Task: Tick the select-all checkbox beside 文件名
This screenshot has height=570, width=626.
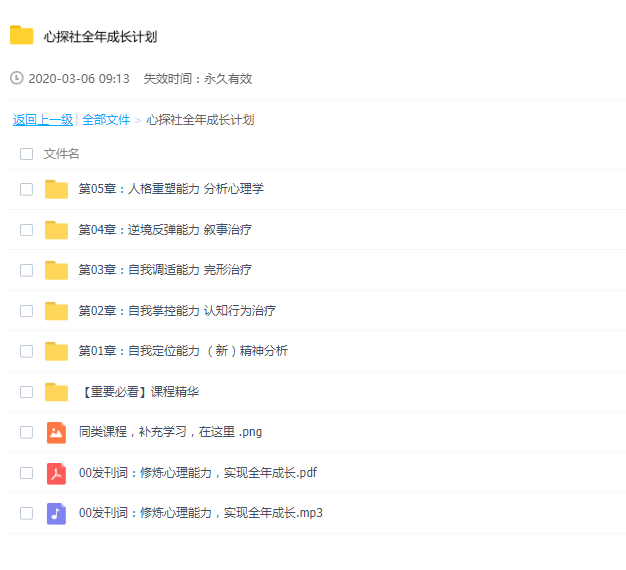Action: pos(26,154)
